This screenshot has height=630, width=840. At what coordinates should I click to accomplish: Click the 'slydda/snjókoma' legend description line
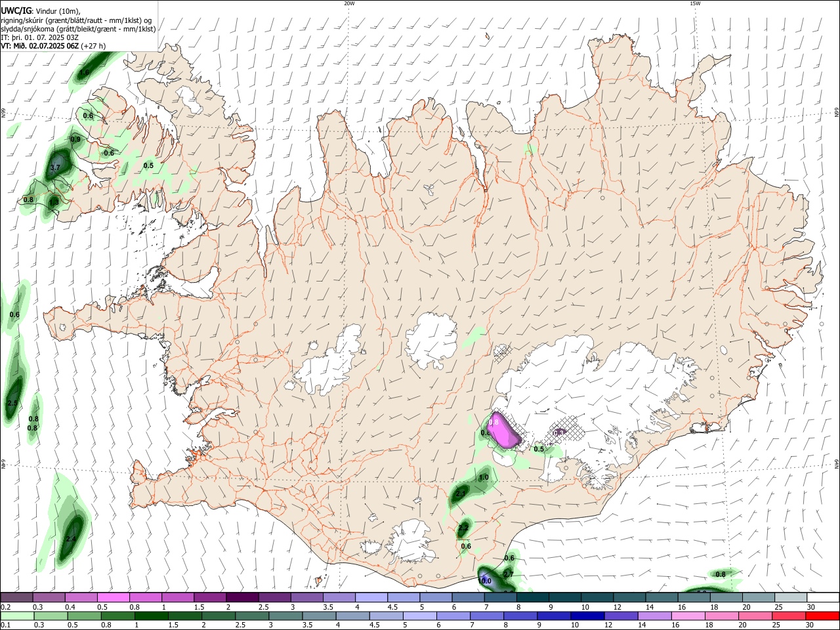78,29
